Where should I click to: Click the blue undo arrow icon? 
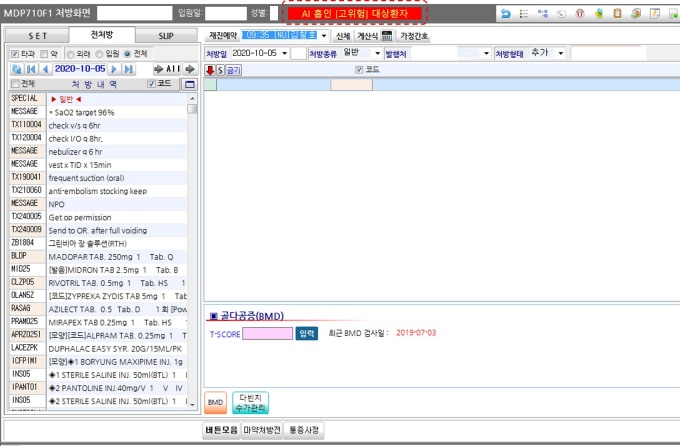(506, 13)
